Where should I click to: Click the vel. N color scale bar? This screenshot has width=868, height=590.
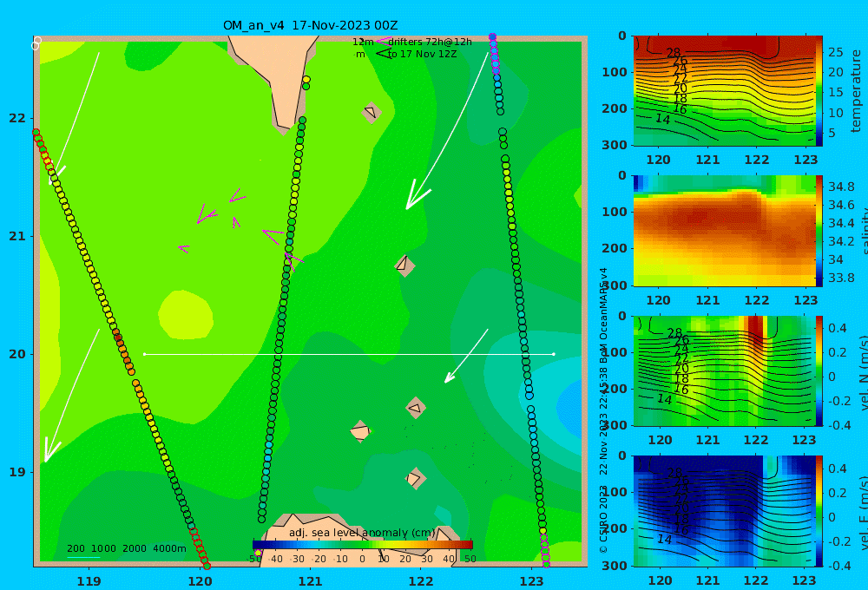pos(819,370)
